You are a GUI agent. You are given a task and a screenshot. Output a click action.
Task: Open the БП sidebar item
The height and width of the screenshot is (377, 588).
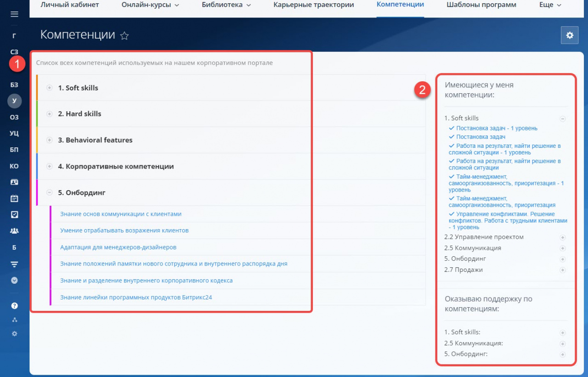point(14,150)
